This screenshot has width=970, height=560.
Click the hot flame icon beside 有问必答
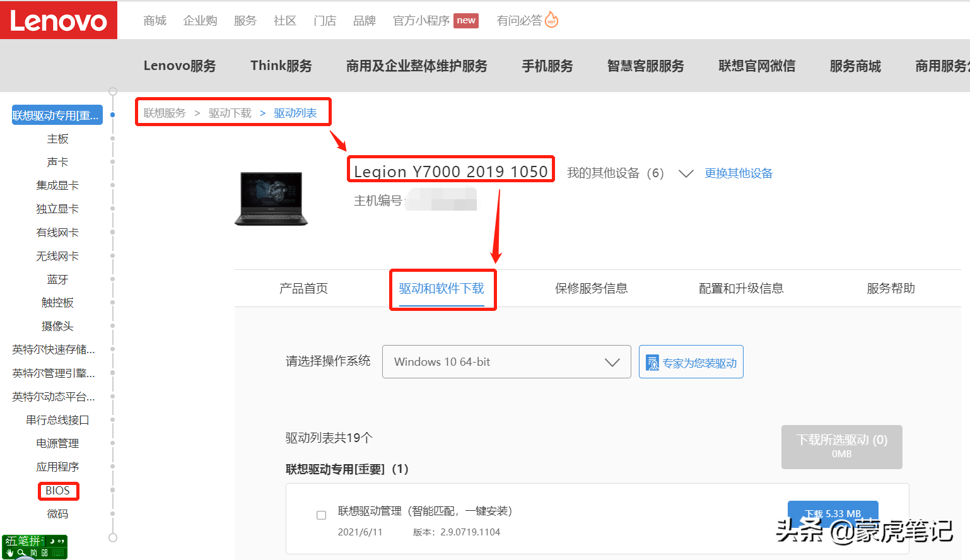point(551,20)
